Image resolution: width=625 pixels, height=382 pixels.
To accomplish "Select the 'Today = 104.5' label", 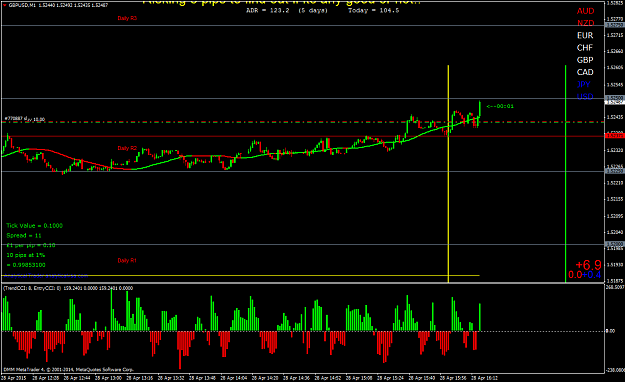I will 373,10.
